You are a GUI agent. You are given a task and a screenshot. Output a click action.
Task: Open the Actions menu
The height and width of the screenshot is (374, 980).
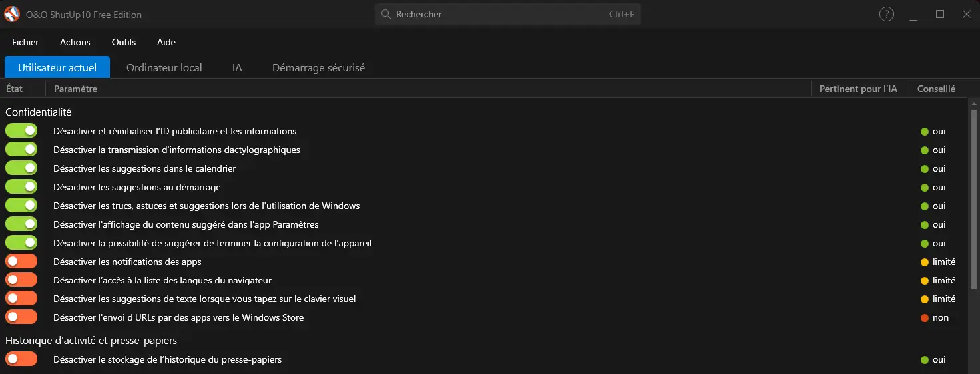[x=75, y=42]
